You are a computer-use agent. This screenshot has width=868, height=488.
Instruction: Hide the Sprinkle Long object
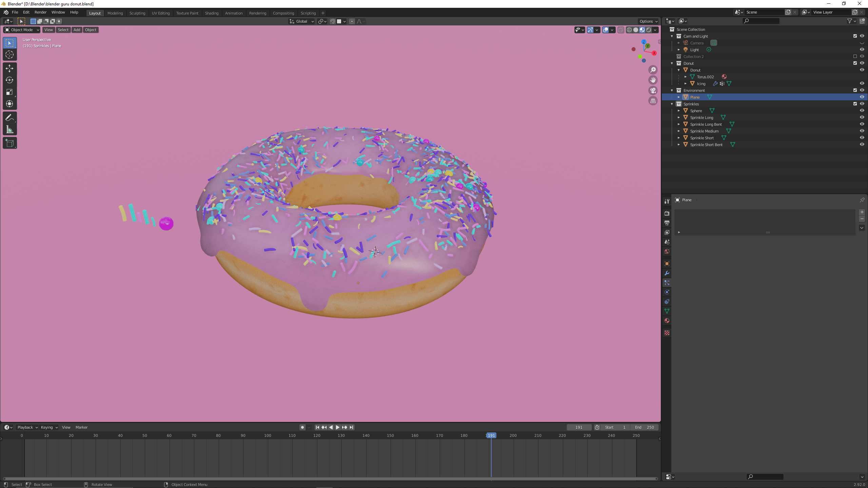coord(862,117)
